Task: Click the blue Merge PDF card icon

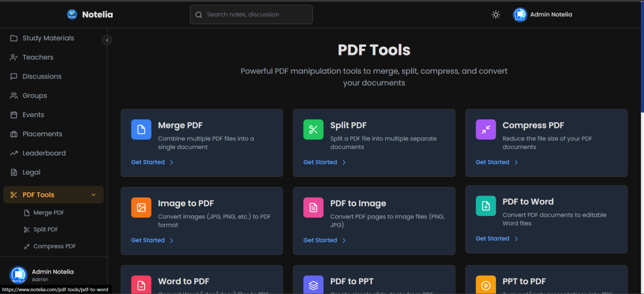Action: [141, 130]
